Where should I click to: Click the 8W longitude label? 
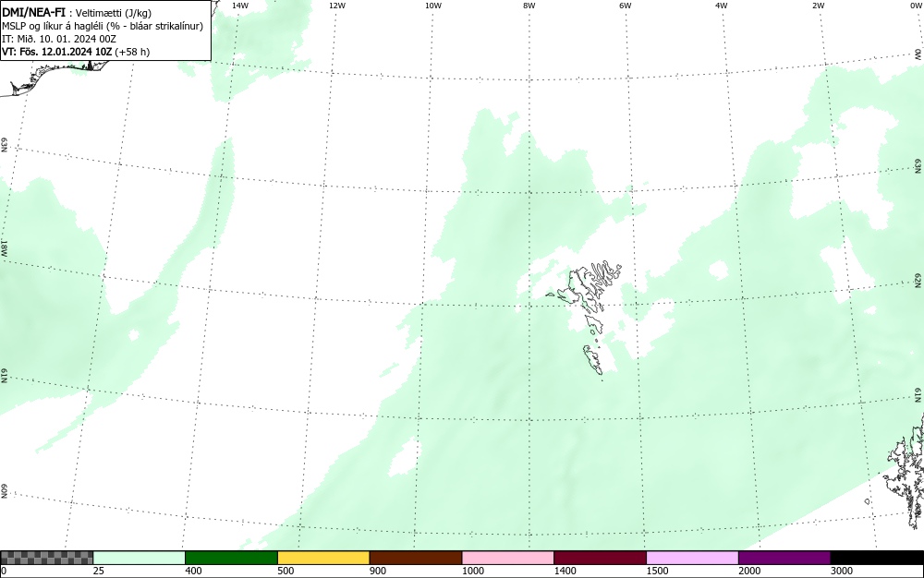(529, 6)
